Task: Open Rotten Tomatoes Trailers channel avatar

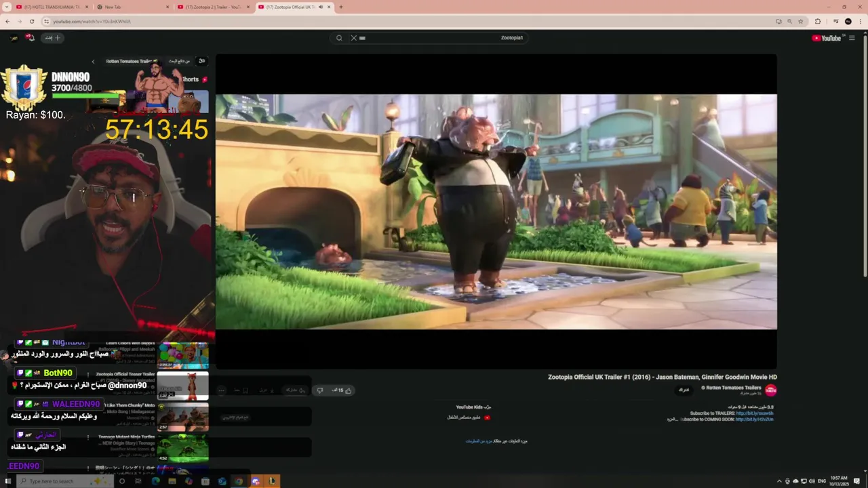Action: click(x=771, y=390)
